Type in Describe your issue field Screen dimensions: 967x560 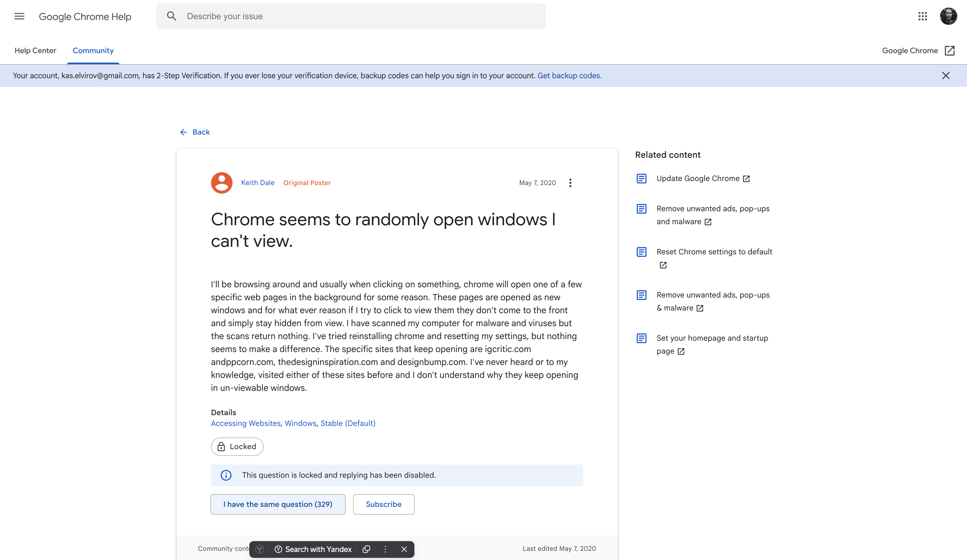(x=361, y=16)
